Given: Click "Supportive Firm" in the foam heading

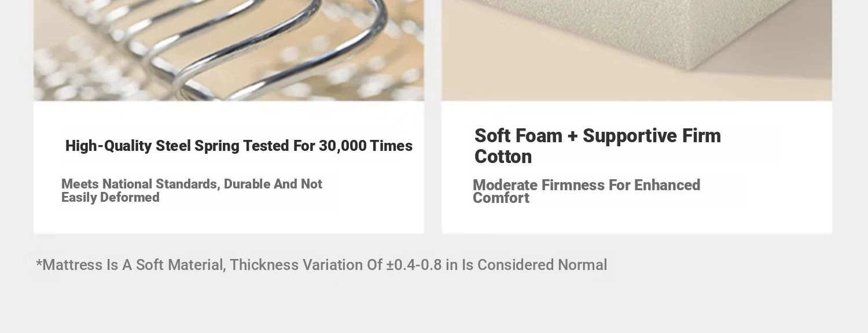Looking at the screenshot, I should [652, 136].
